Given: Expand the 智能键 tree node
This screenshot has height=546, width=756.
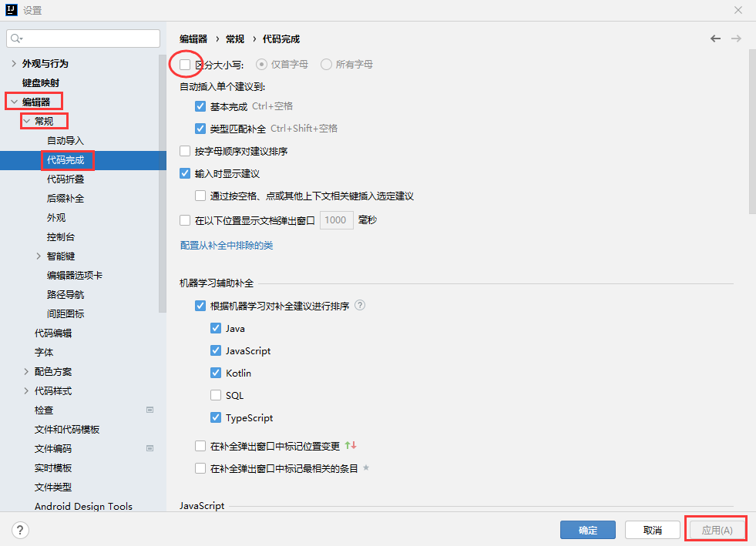Looking at the screenshot, I should tap(39, 256).
